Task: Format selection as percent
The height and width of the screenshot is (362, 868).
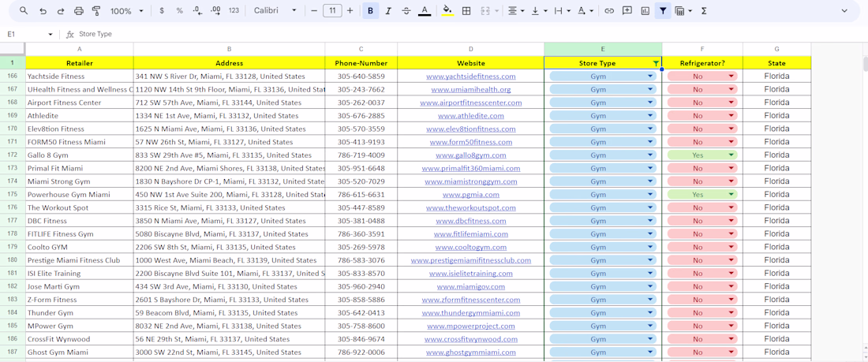Action: click(x=179, y=10)
